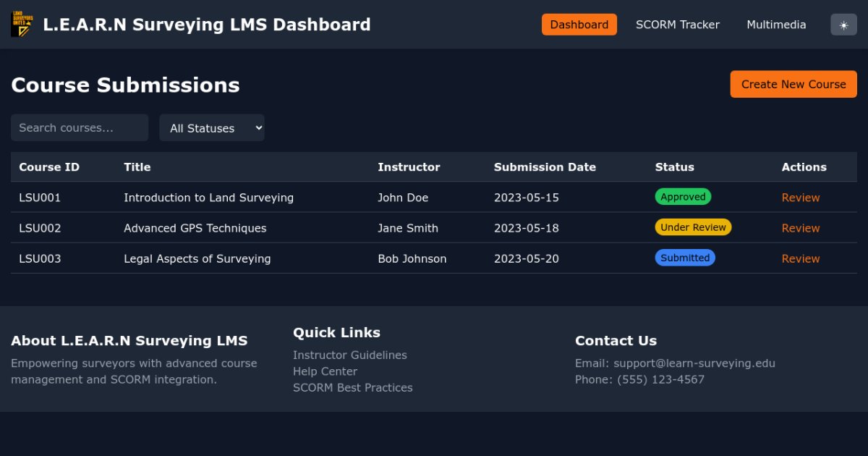Click the Land Surveyors United logo

pyautogui.click(x=22, y=23)
